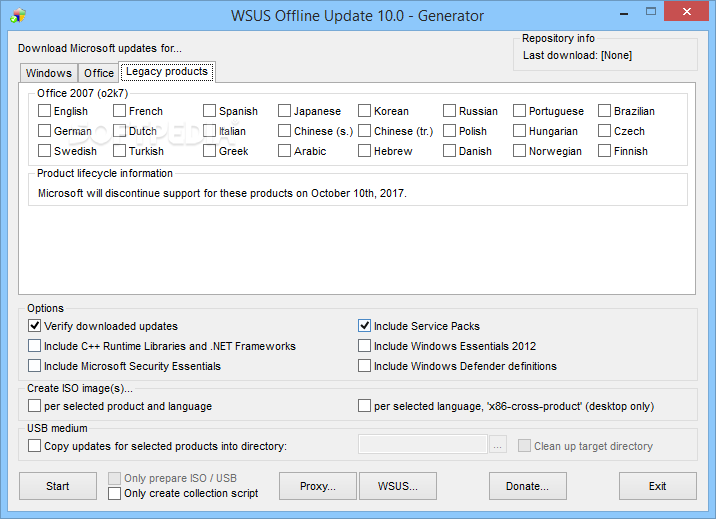Tick the Czech checkbox

pyautogui.click(x=604, y=131)
